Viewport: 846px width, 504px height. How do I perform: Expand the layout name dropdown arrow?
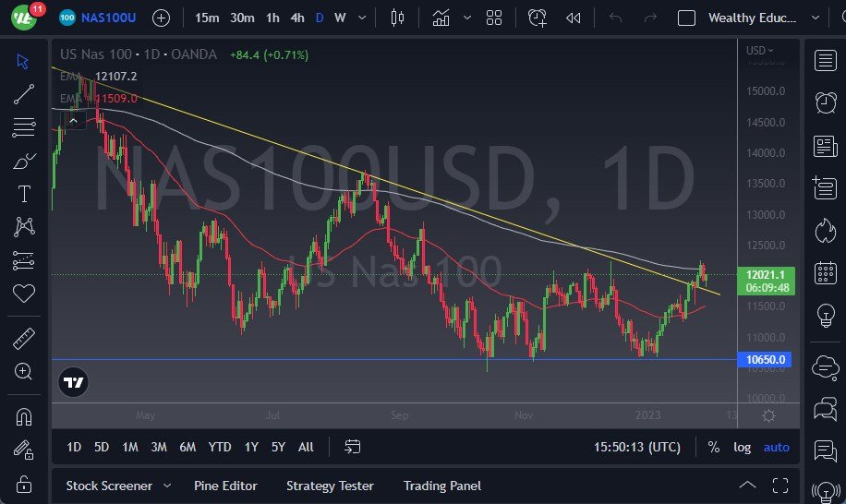pyautogui.click(x=816, y=18)
